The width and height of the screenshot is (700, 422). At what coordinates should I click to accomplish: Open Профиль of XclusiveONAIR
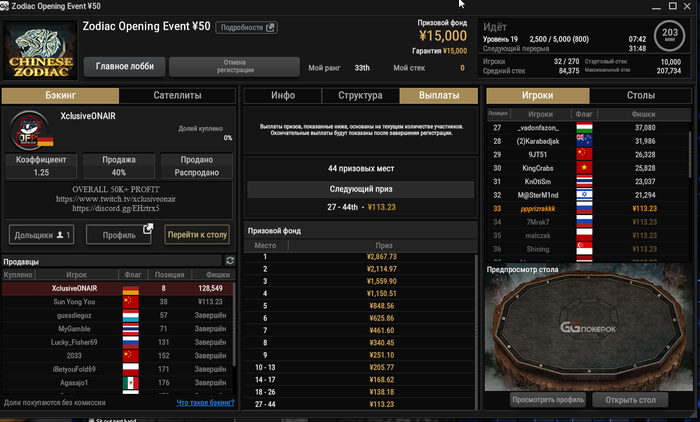[119, 235]
